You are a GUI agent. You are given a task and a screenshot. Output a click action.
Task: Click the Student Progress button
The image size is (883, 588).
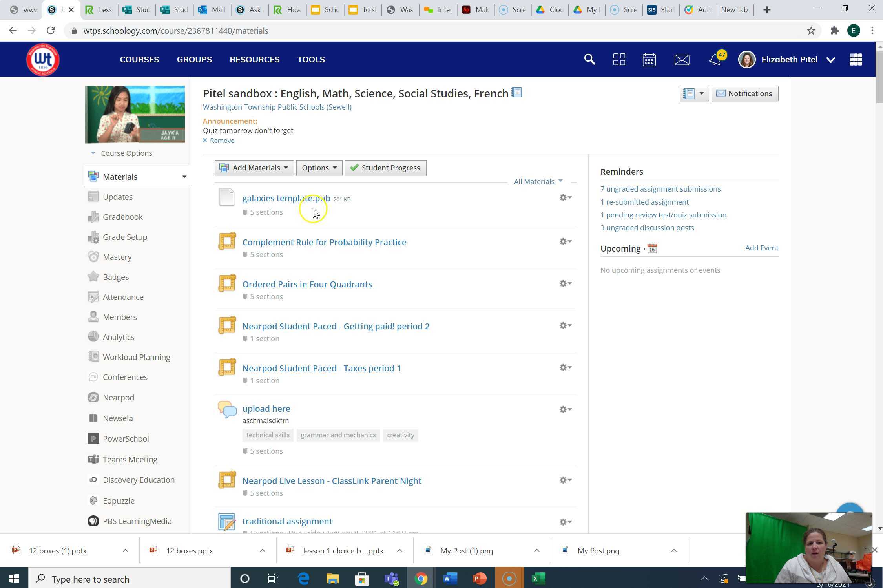click(385, 168)
